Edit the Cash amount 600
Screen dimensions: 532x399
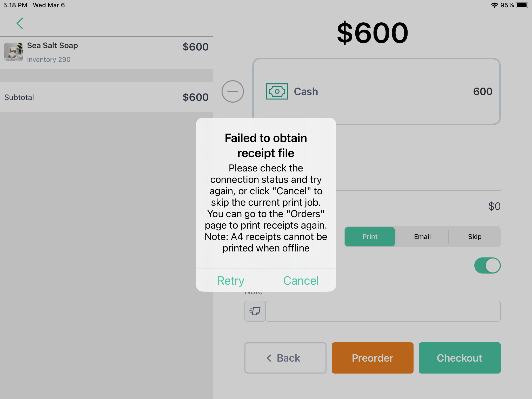click(483, 91)
